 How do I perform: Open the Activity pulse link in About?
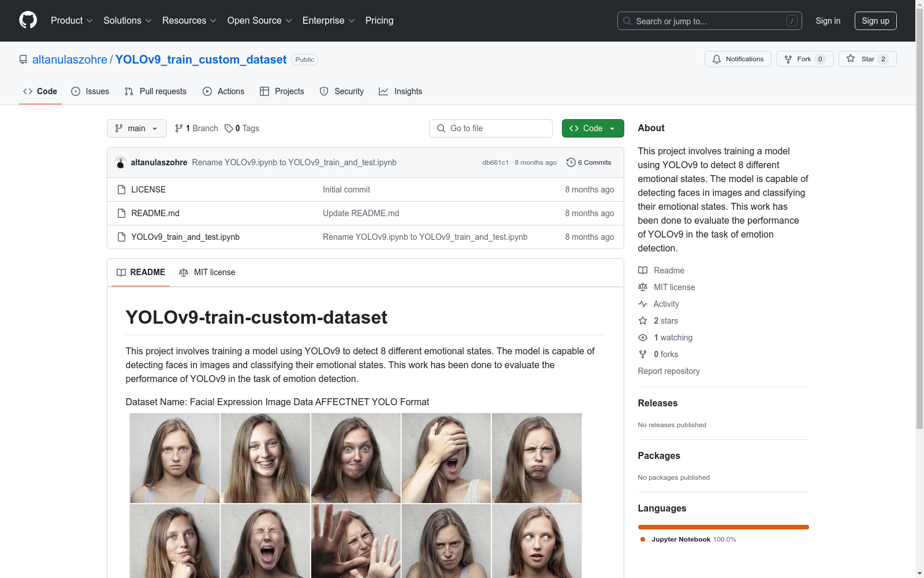click(x=665, y=304)
